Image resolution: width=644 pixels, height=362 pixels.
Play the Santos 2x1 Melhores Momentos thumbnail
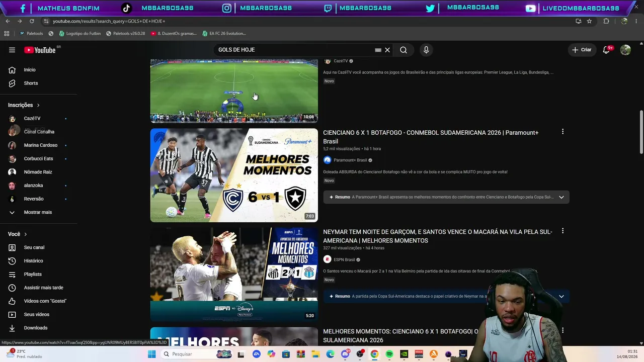click(234, 275)
